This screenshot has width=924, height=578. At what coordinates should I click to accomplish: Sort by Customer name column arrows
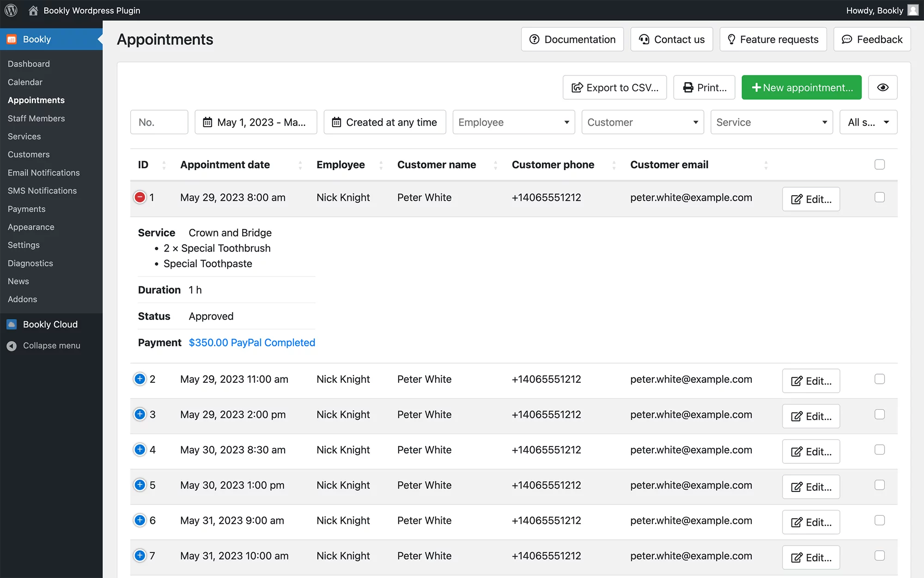[495, 165]
